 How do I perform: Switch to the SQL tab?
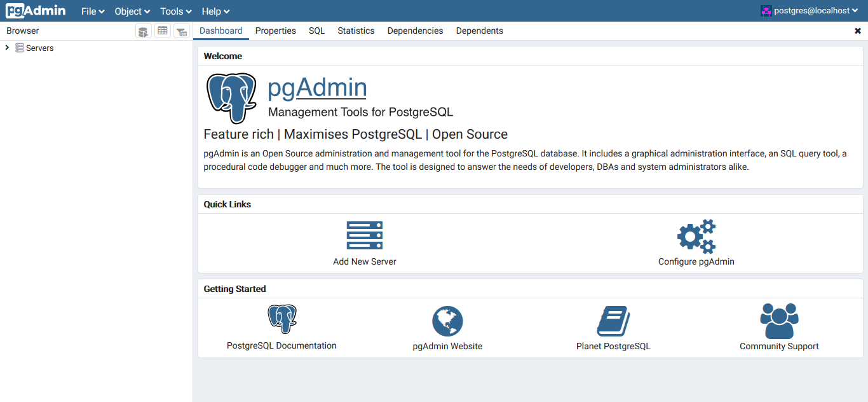click(x=316, y=31)
